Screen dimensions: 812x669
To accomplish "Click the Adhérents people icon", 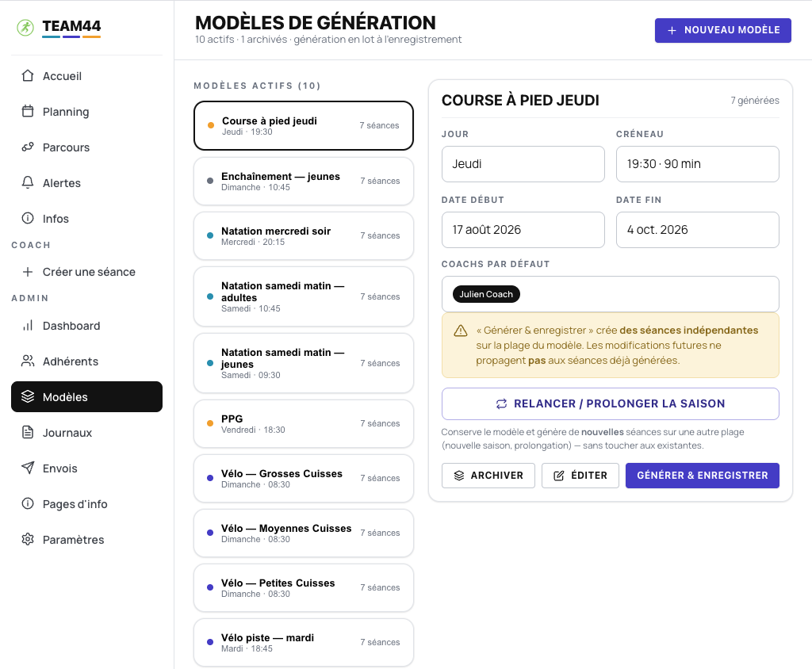I will click(28, 361).
